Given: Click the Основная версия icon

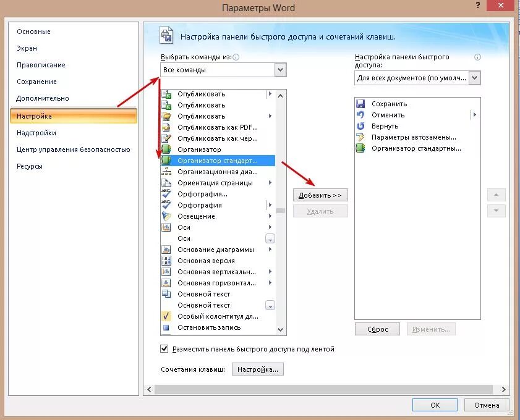Looking at the screenshot, I should (x=166, y=261).
